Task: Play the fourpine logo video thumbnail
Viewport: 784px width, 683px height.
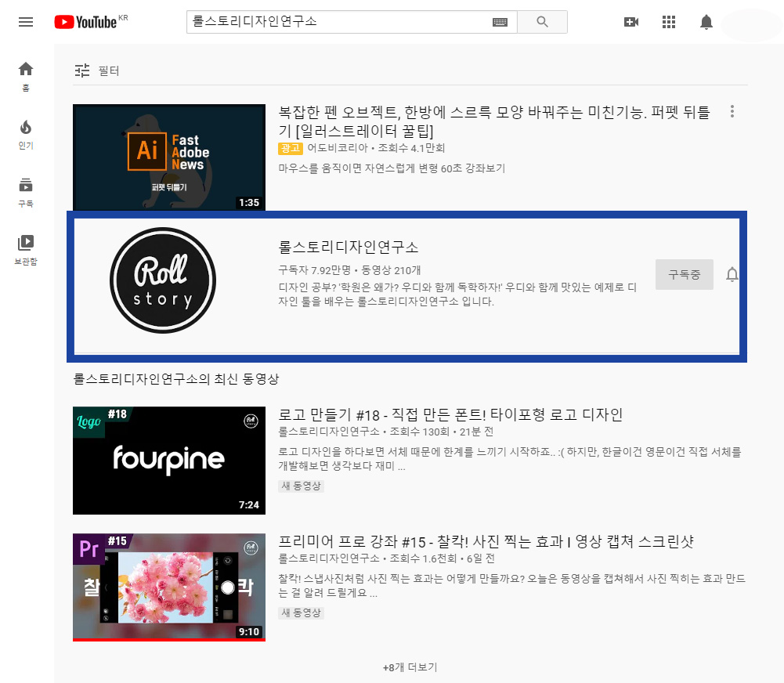Action: click(169, 461)
